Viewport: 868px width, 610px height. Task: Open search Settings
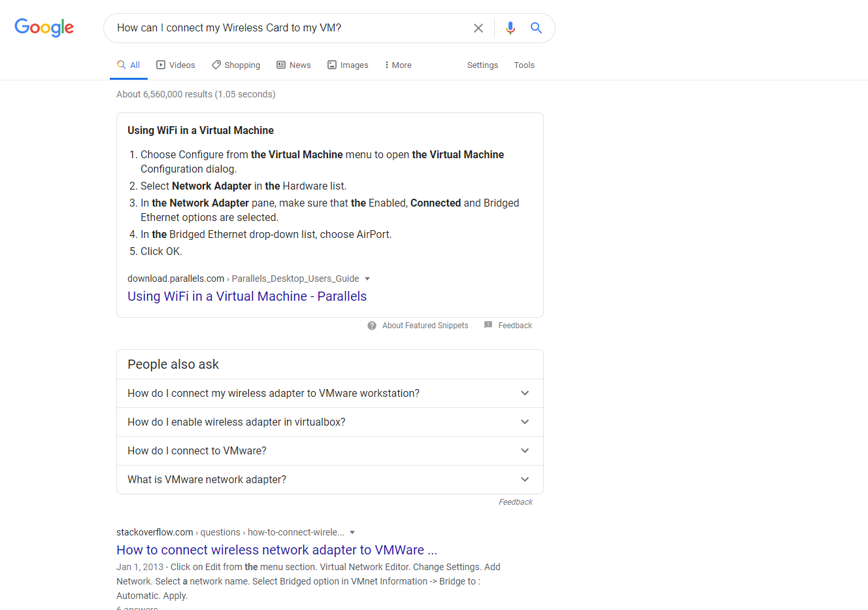click(x=482, y=65)
